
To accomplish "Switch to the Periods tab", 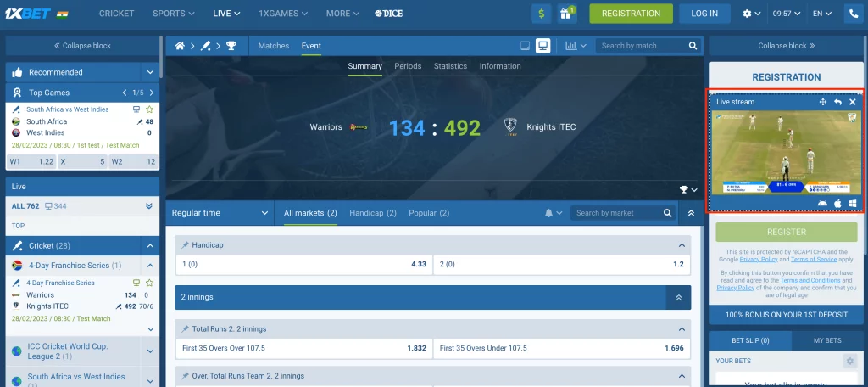I will point(408,66).
